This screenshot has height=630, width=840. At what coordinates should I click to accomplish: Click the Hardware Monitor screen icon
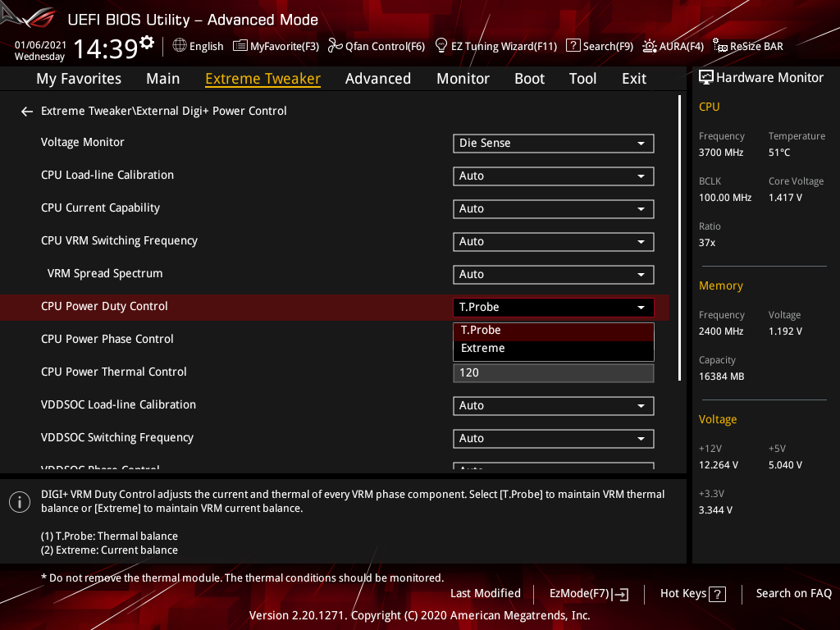[706, 78]
